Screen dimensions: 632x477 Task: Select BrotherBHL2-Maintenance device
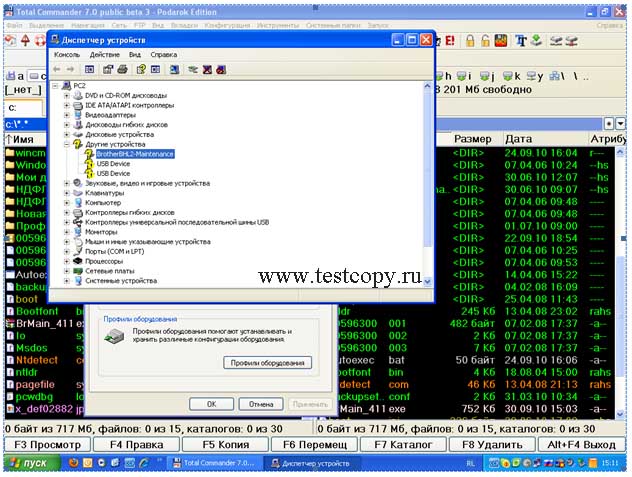coord(135,154)
